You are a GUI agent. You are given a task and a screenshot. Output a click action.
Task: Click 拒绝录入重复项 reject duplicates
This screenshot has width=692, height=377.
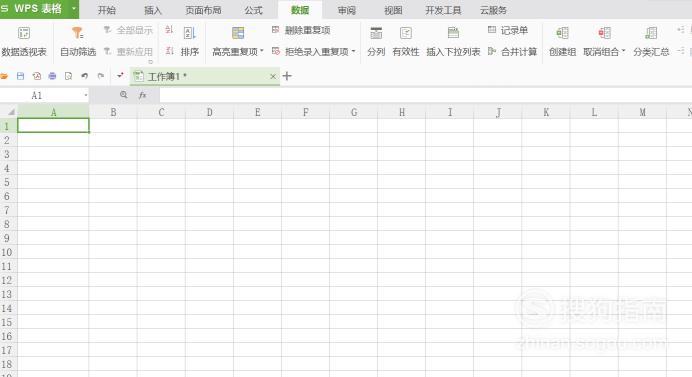pyautogui.click(x=311, y=52)
